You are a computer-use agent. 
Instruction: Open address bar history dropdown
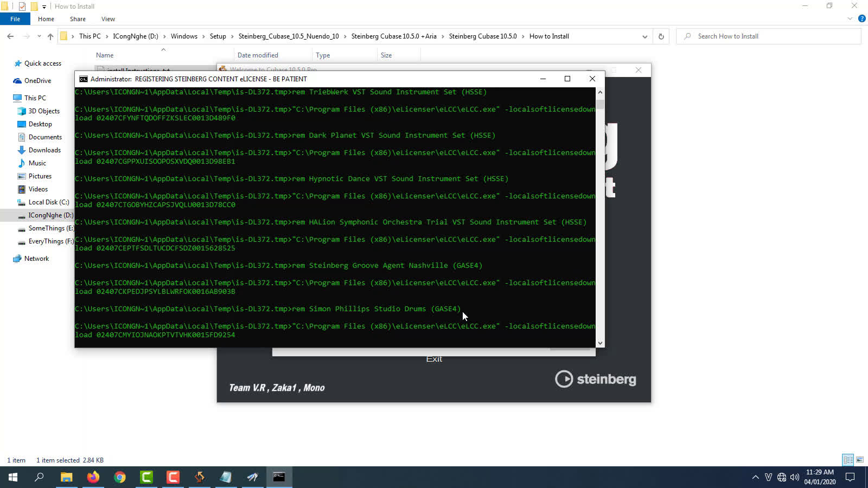tap(644, 36)
